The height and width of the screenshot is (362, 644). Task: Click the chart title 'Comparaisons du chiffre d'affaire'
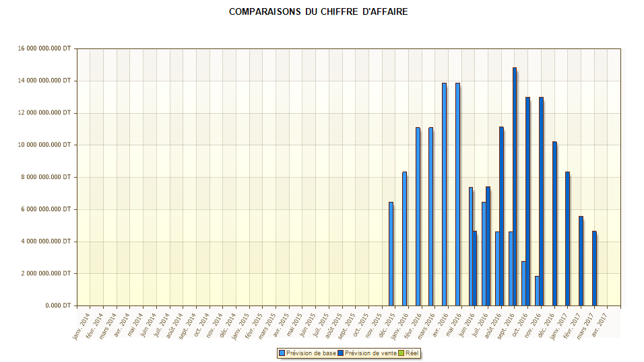coord(318,12)
